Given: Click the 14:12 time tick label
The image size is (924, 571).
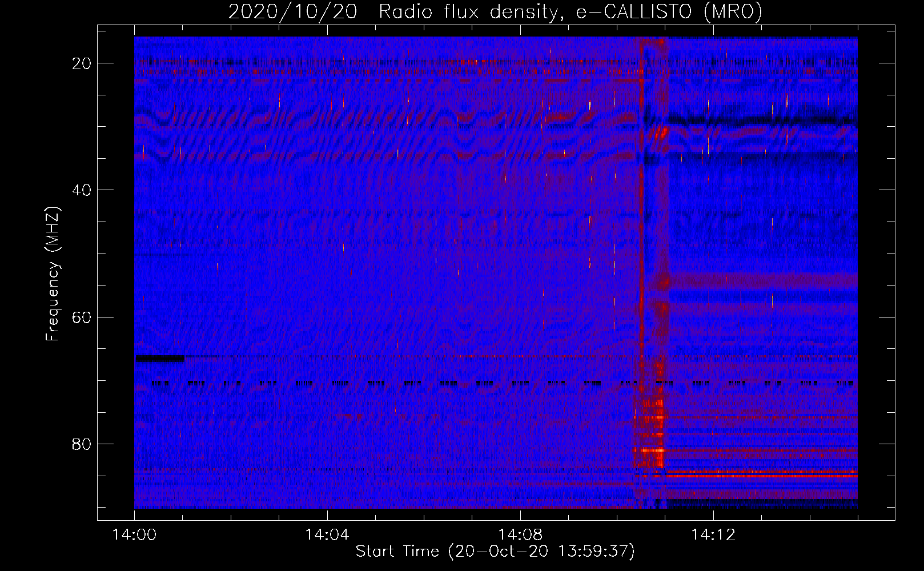Looking at the screenshot, I should pyautogui.click(x=713, y=535).
